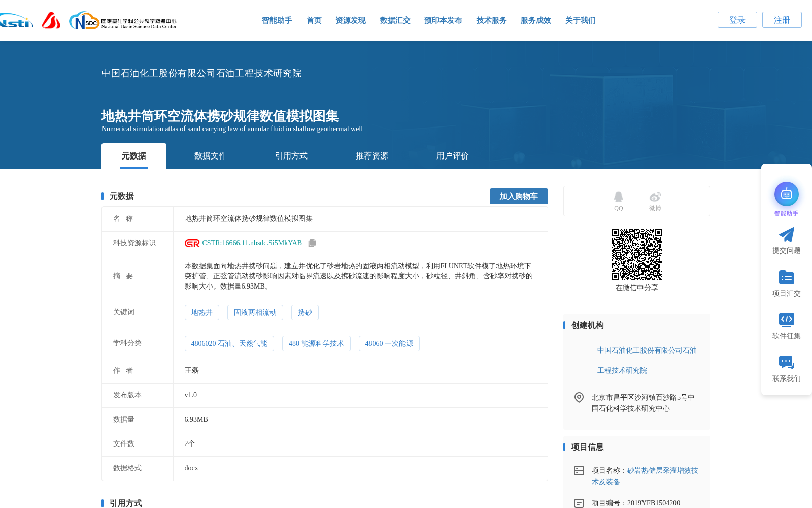This screenshot has width=812, height=508.
Task: Open the 中国石油化工股份有限公司石油工程技术研究院 institution link
Action: (647, 360)
